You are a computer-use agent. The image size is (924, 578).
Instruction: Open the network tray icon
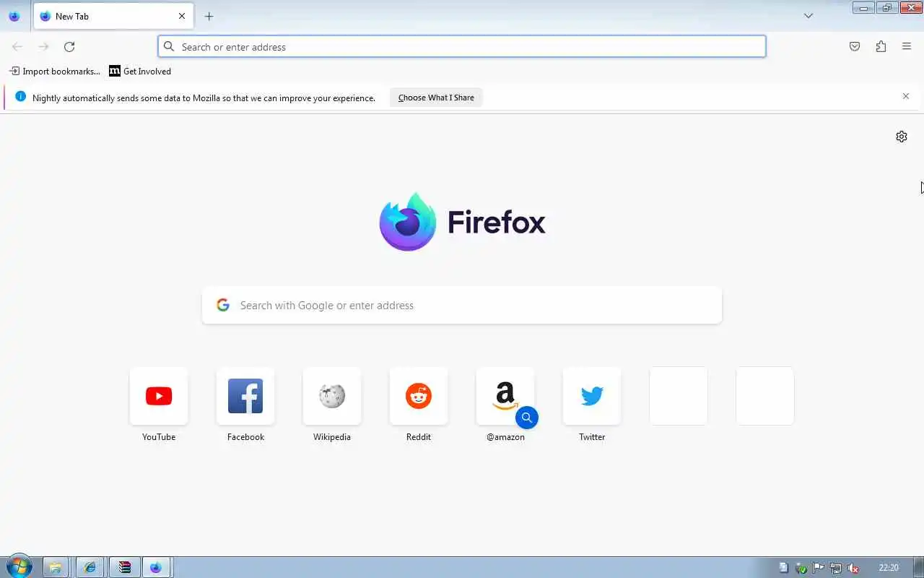(836, 568)
